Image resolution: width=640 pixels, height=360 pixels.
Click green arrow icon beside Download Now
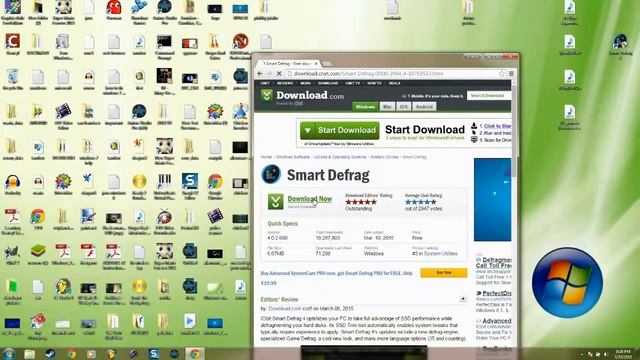276,201
